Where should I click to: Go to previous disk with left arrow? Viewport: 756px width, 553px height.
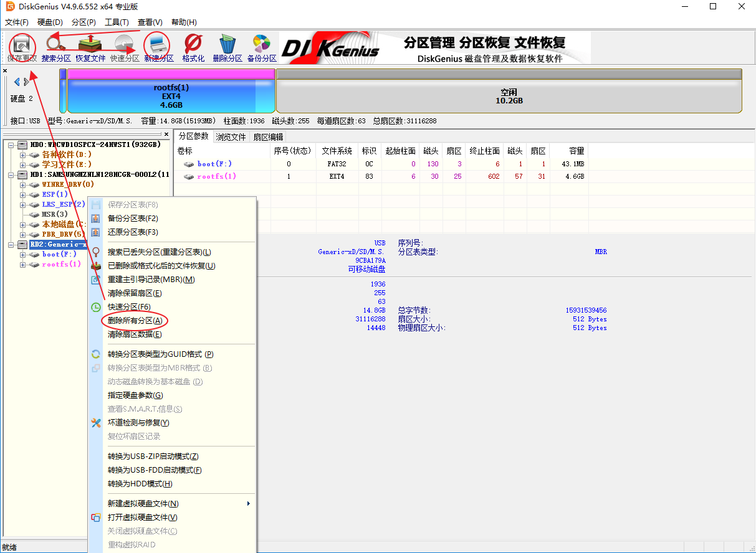click(x=17, y=82)
